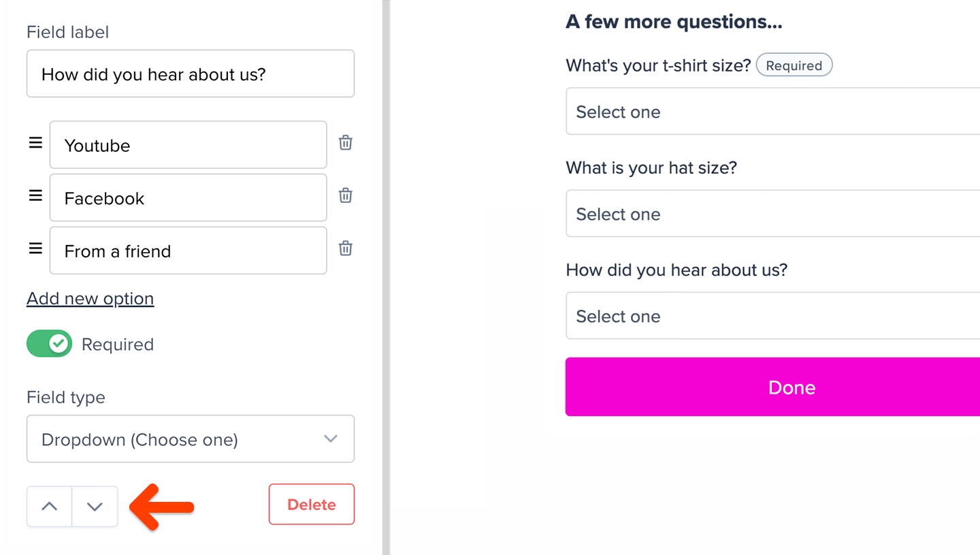
Task: Click the Add new option link
Action: [x=90, y=298]
